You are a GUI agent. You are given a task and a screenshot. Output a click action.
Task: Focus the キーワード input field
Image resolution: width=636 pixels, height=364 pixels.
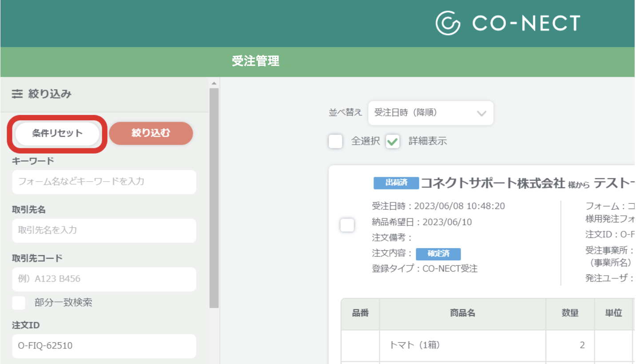pyautogui.click(x=104, y=182)
